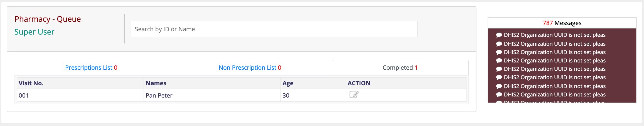Select the Completed tab
The width and height of the screenshot is (644, 126).
[400, 68]
